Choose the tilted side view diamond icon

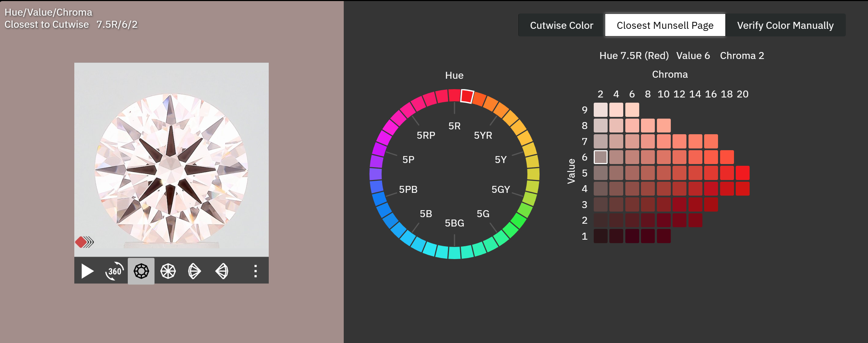click(x=194, y=271)
